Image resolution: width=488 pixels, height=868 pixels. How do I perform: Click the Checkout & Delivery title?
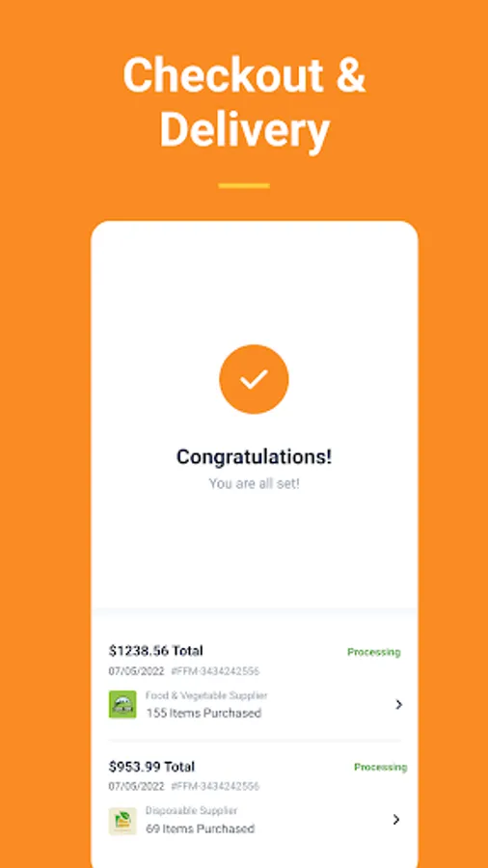(x=244, y=102)
